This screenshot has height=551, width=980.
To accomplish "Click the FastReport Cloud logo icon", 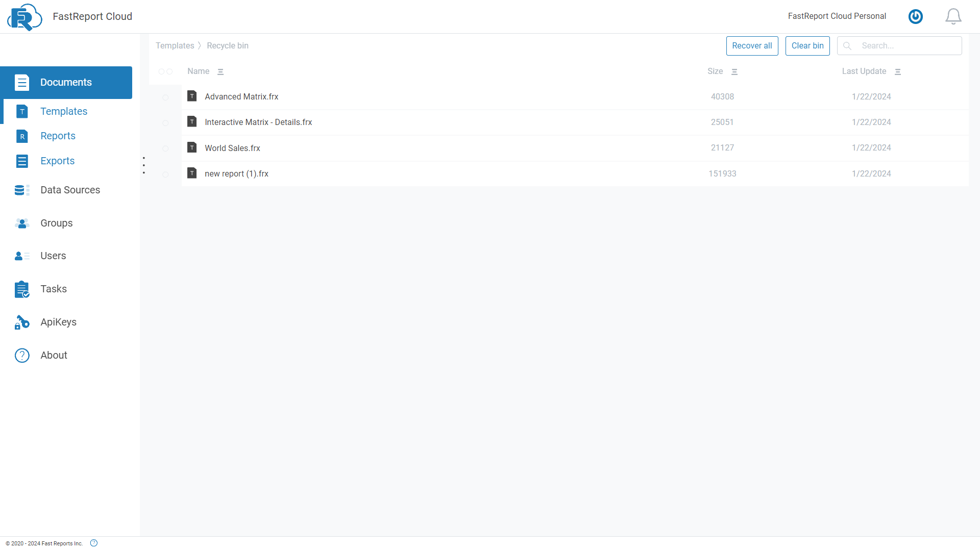I will point(24,17).
